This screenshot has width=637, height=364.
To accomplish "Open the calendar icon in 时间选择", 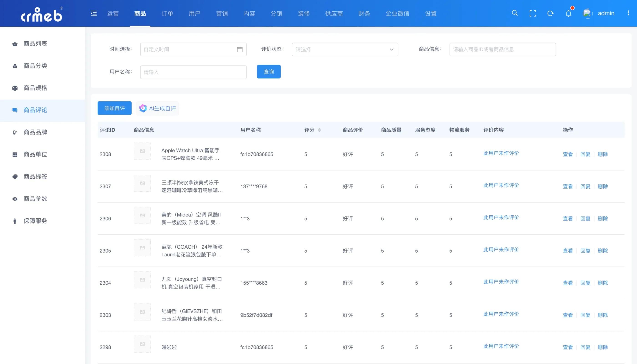I will [x=240, y=50].
